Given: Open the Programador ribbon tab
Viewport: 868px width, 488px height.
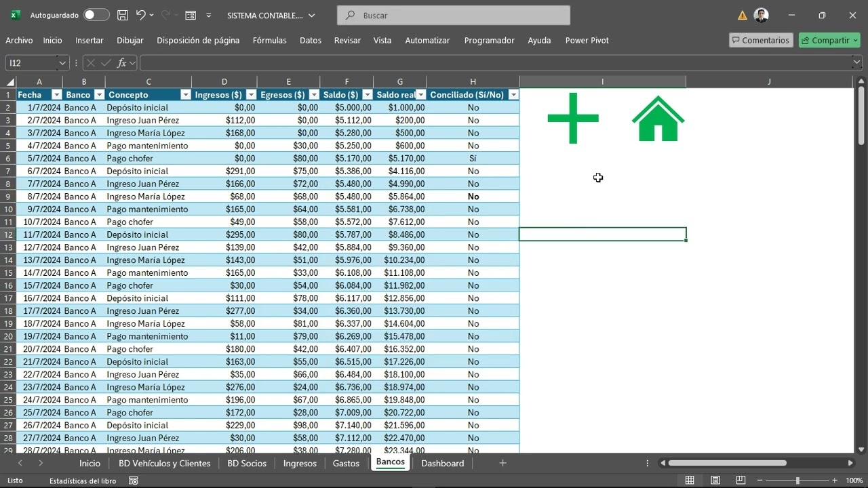Looking at the screenshot, I should (489, 40).
